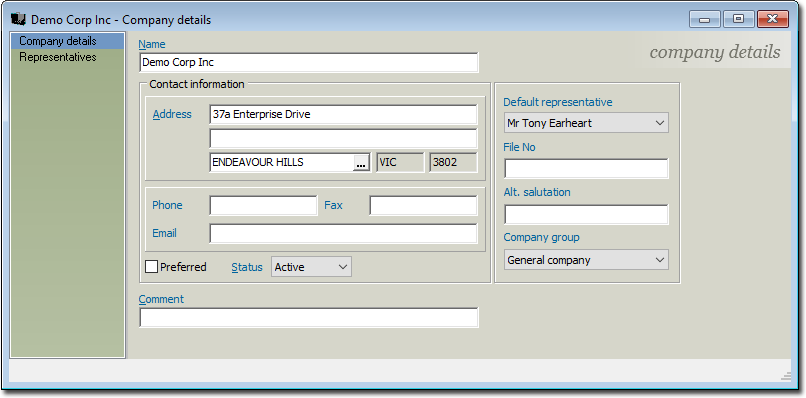The width and height of the screenshot is (806, 398).
Task: Click the resize grip in the status bar
Action: (x=786, y=377)
